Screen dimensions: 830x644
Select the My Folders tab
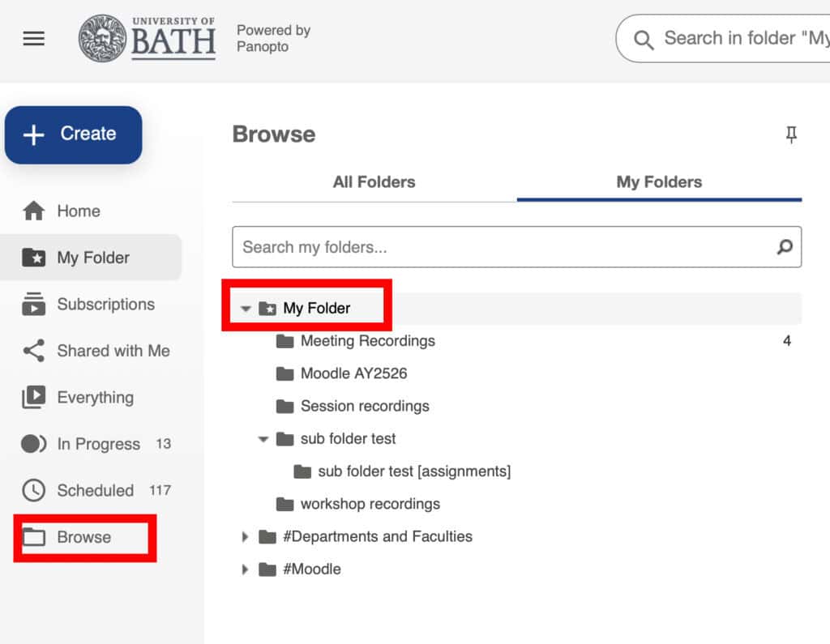(x=658, y=182)
